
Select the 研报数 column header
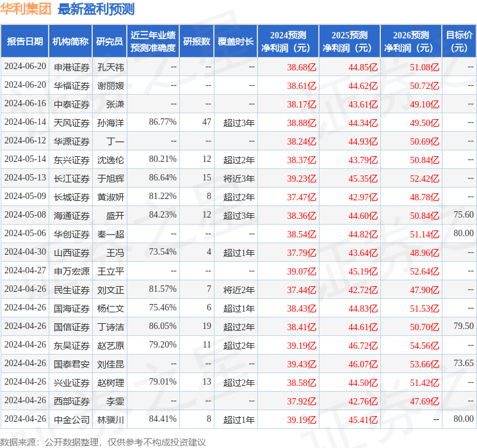tap(197, 42)
